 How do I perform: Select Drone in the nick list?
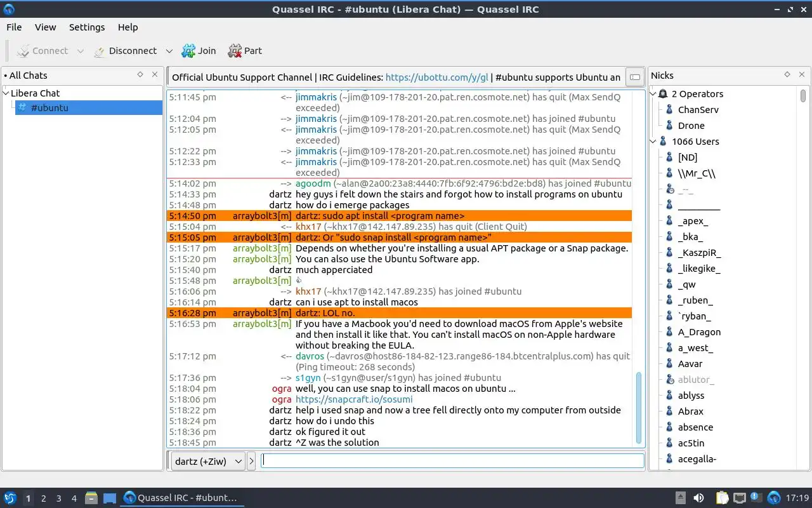click(691, 126)
